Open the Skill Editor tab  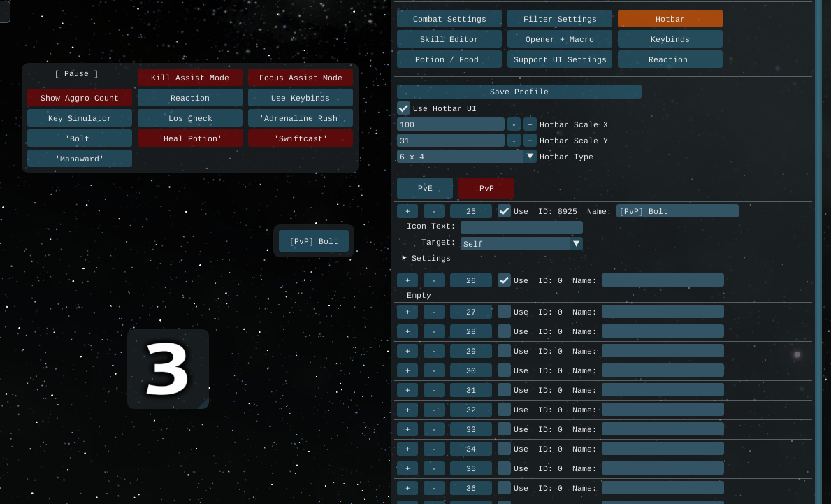click(x=449, y=39)
